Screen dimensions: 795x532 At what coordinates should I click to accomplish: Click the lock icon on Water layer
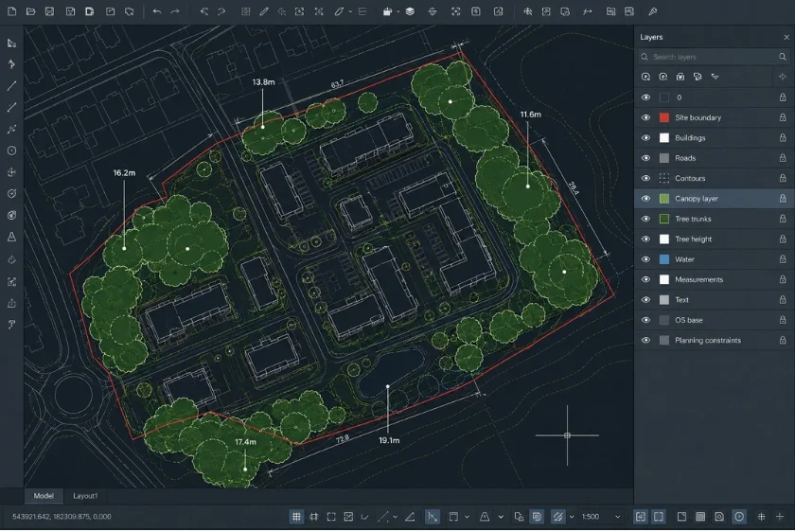click(x=783, y=259)
